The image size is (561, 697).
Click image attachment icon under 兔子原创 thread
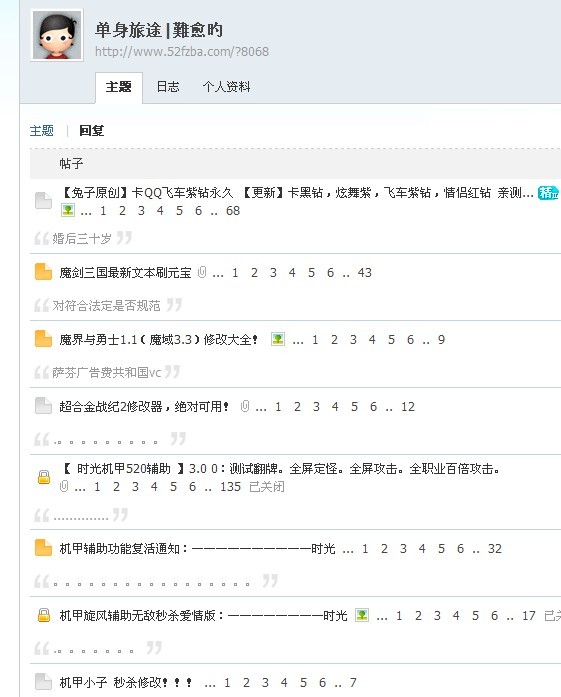pyautogui.click(x=68, y=210)
